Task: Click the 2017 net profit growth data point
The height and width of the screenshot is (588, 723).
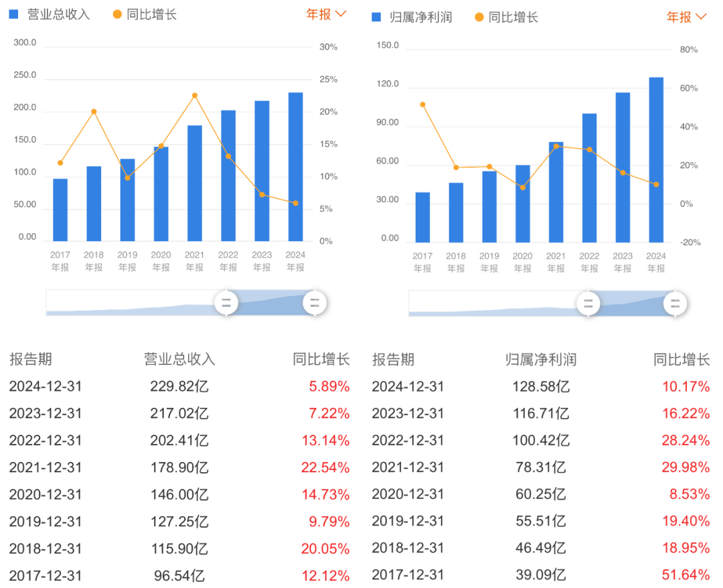Action: [x=422, y=104]
